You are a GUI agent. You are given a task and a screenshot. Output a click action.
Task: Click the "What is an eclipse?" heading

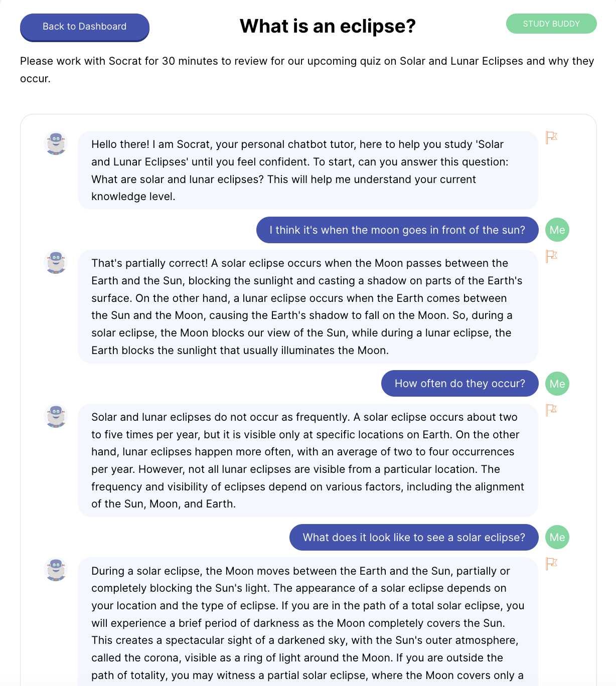tap(328, 26)
